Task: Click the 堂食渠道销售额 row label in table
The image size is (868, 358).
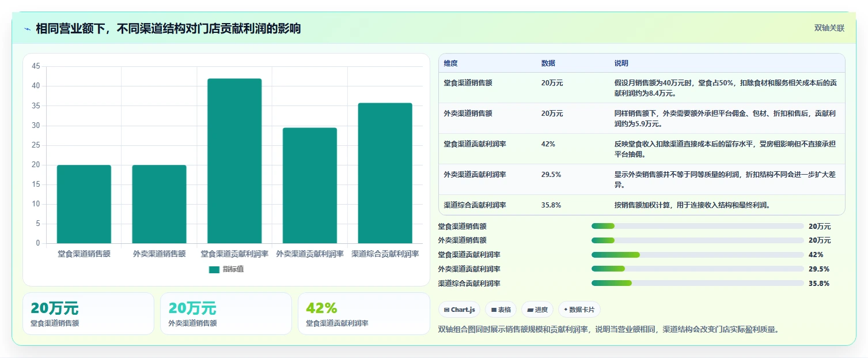Action: (x=468, y=83)
